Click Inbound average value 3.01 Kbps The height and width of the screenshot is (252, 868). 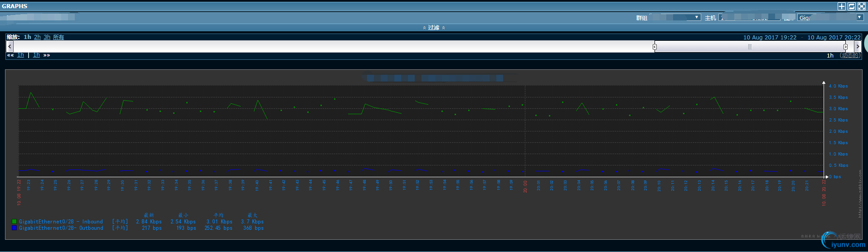[x=219, y=222]
